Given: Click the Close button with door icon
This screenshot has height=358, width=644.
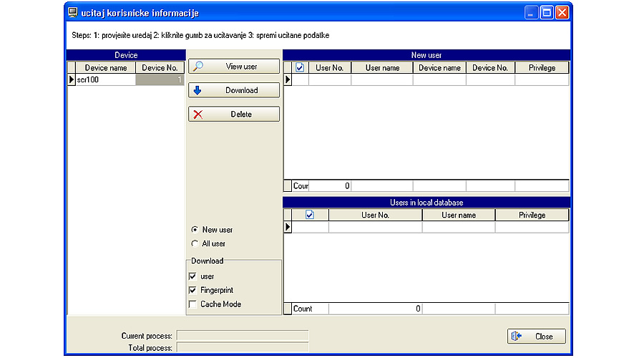Looking at the screenshot, I should pos(536,337).
